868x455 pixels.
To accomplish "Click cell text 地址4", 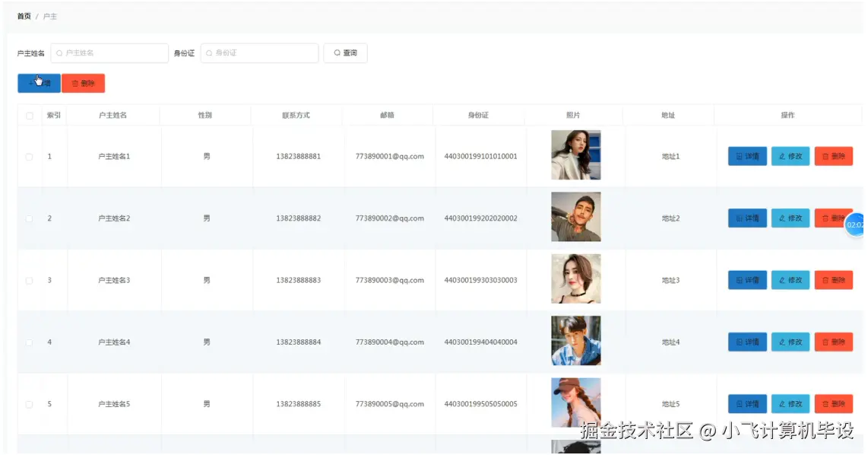I will [x=670, y=342].
